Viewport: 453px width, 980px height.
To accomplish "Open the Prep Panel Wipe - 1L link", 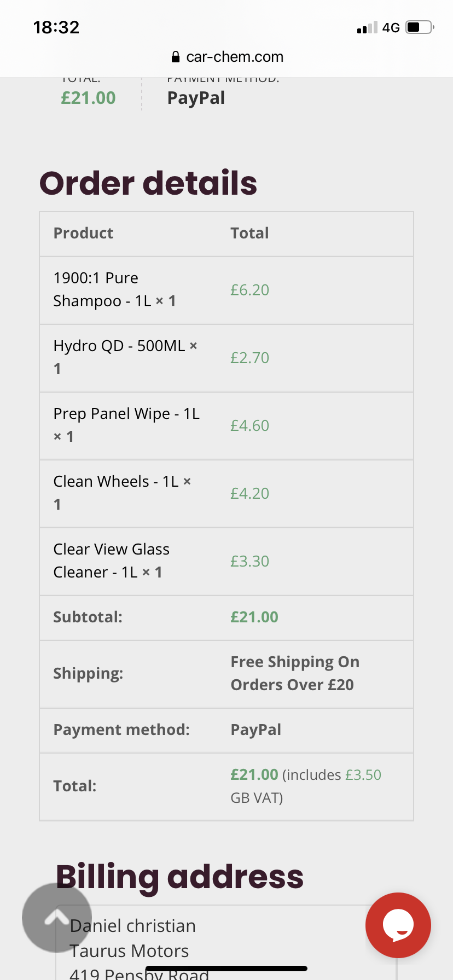I will pyautogui.click(x=127, y=413).
